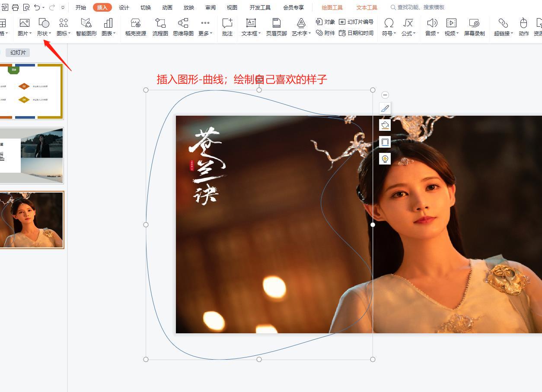Click the light bulb suggestion icon
Screen dimensions: 542x392
385,159
